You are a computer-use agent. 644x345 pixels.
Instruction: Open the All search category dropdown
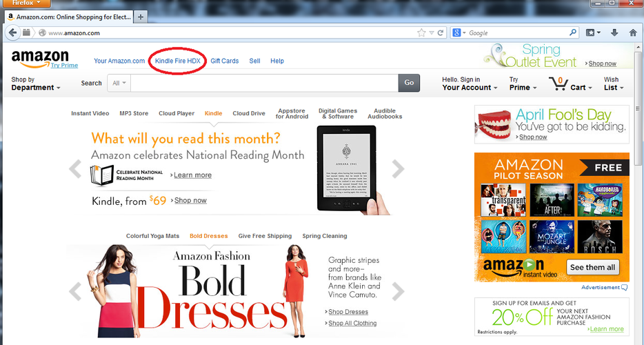(119, 83)
